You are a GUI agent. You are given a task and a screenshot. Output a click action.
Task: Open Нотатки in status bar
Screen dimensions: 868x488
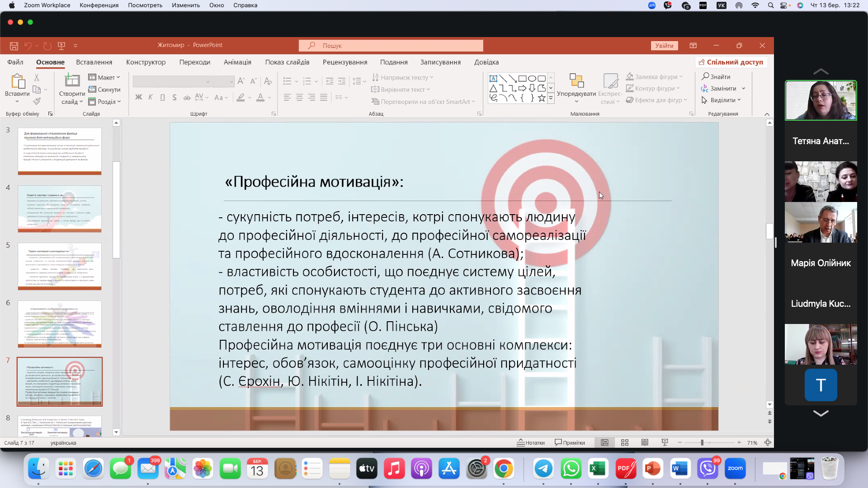pos(531,442)
